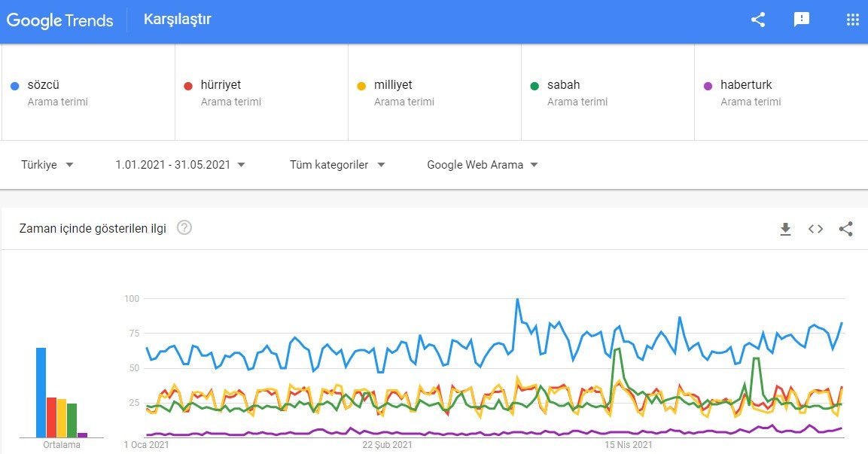This screenshot has height=454, width=868.
Task: Click the help question mark icon
Action: click(184, 227)
